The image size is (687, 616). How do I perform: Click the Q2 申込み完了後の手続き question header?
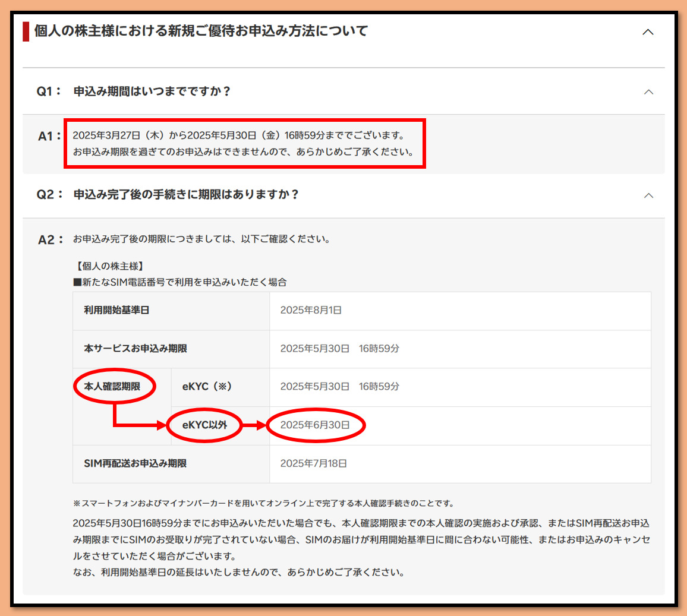(x=185, y=195)
